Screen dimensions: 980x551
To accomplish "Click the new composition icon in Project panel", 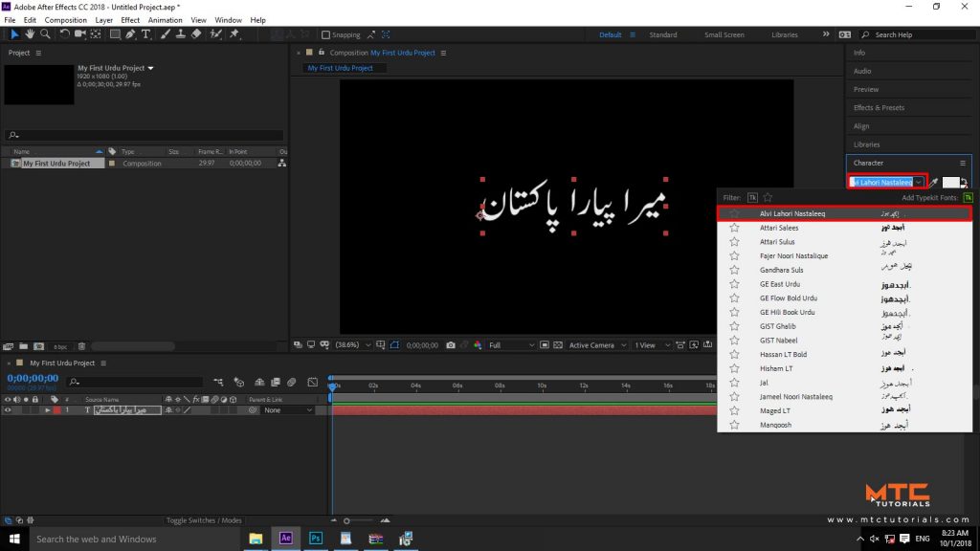I will 38,346.
